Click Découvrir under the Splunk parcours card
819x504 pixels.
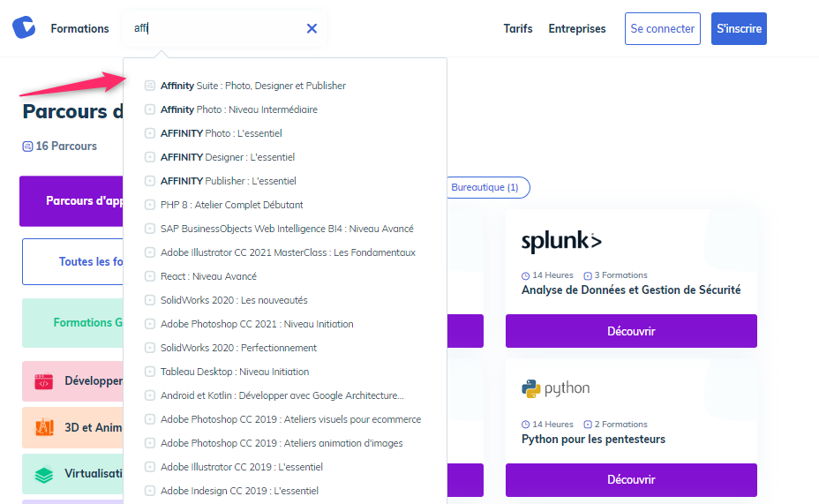631,331
